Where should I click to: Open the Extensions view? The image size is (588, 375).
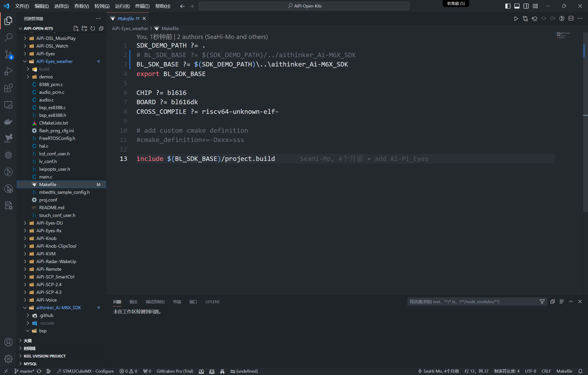click(x=8, y=88)
